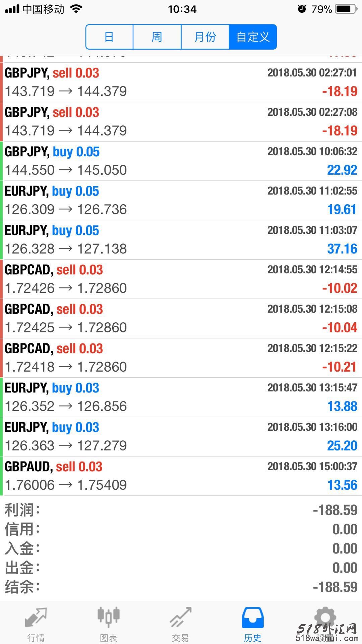Image resolution: width=362 pixels, height=644 pixels.
Task: Tap the 10:34 clock in status bar
Action: [182, 9]
